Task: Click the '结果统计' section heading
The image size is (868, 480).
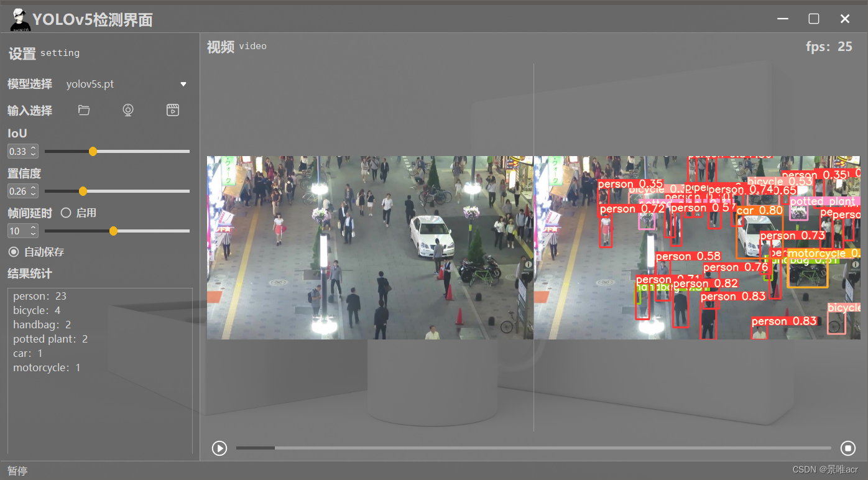Action: 30,274
